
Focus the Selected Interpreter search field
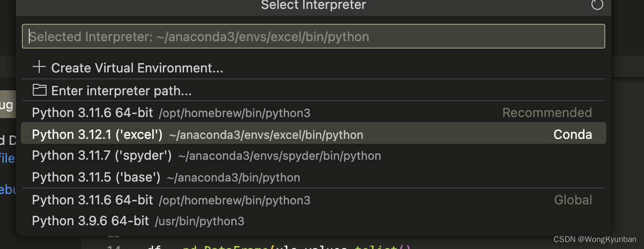[314, 36]
